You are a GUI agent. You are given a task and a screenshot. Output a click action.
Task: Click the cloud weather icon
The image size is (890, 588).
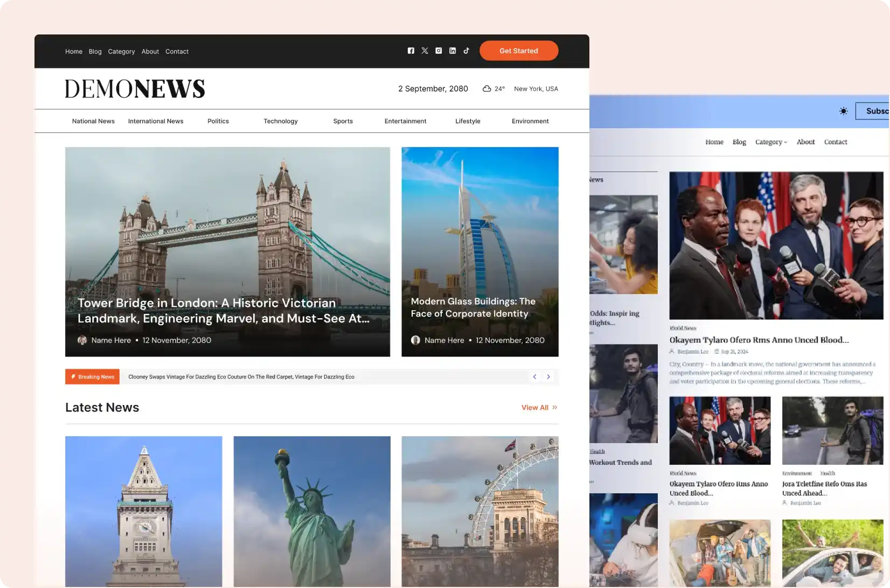(x=486, y=89)
